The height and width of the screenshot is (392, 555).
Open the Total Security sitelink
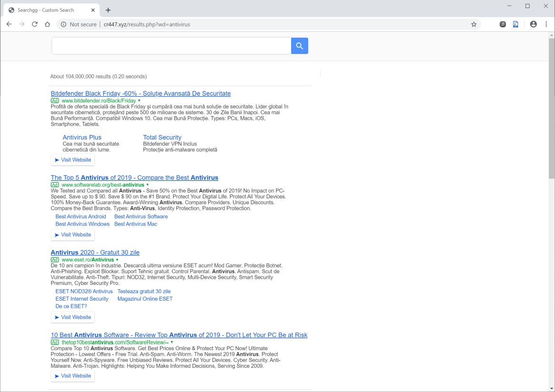162,137
